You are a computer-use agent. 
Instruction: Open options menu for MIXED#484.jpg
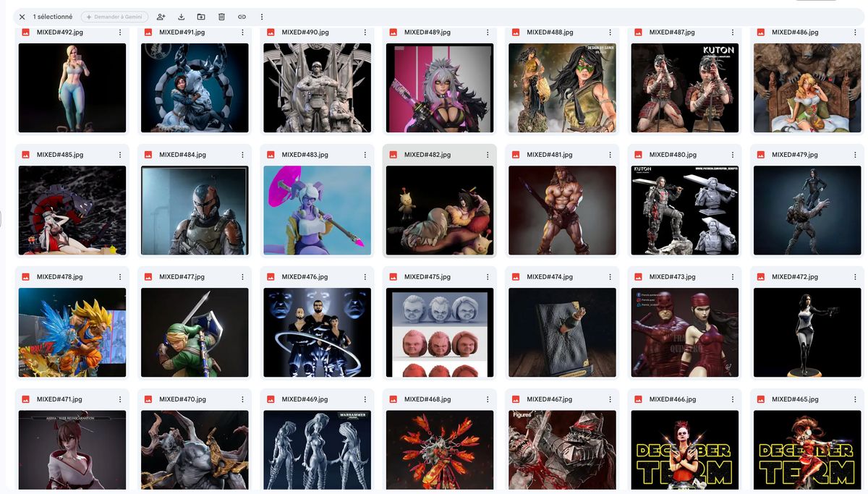click(x=242, y=155)
